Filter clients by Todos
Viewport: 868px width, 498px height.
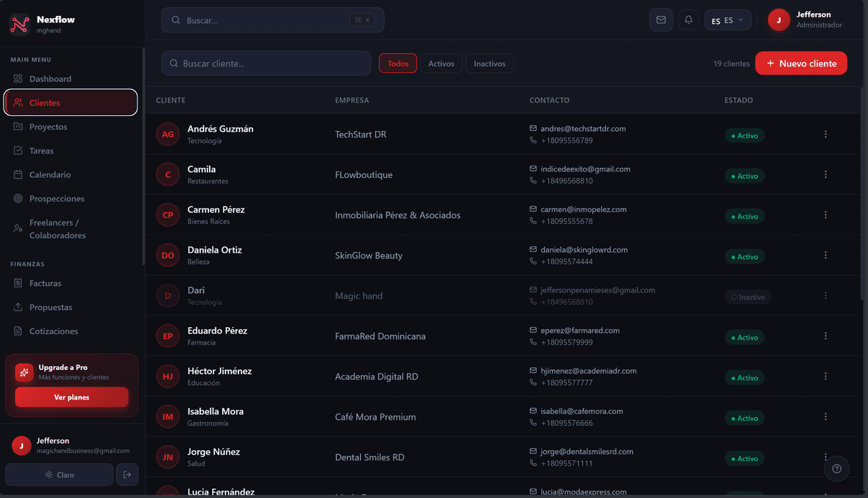[x=398, y=64]
